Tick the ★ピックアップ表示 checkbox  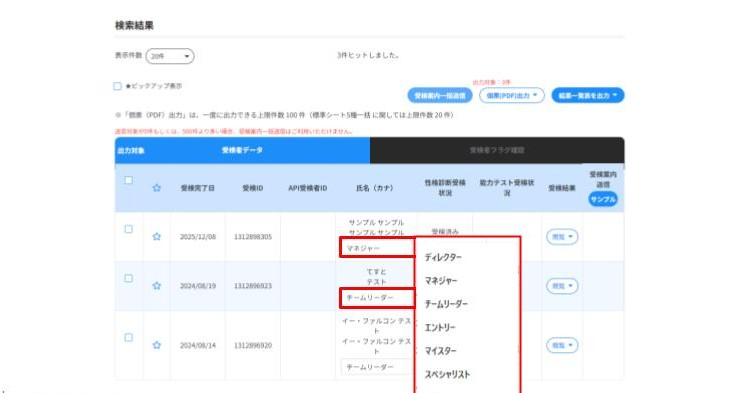(117, 86)
